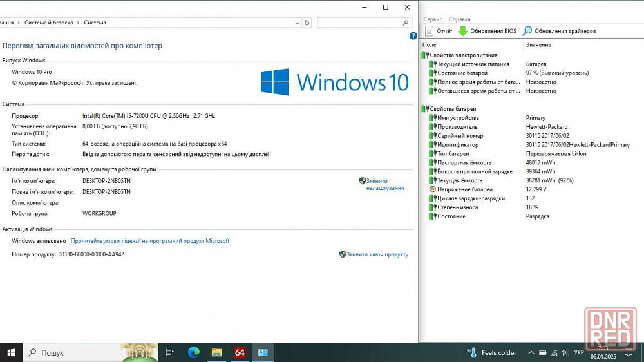Navigate to Система й безпека breadcrumb
The image size is (644, 362).
pyautogui.click(x=48, y=23)
